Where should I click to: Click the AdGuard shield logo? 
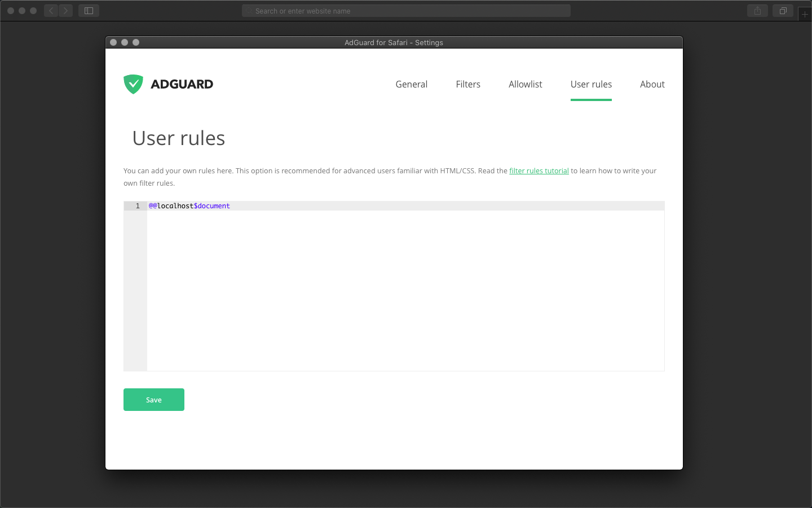(x=133, y=84)
